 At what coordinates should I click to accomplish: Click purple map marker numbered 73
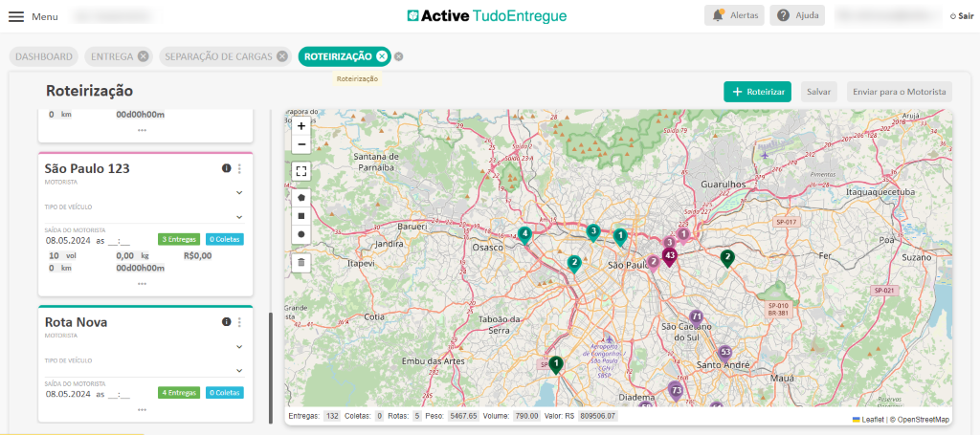click(676, 391)
